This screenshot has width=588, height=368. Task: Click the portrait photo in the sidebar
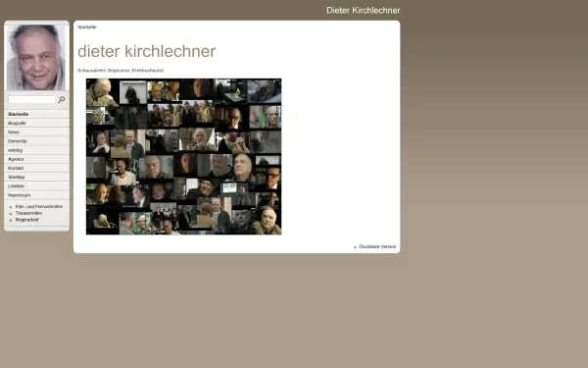pos(36,57)
